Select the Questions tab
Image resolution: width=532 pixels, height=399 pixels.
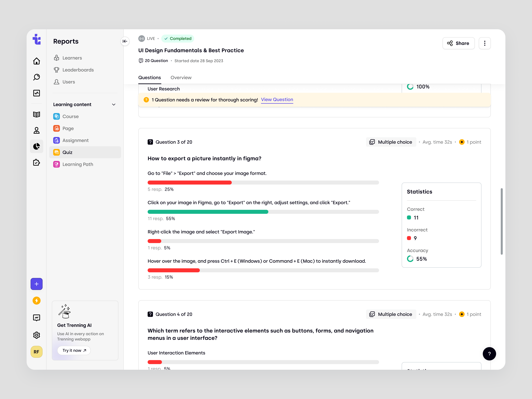pos(149,77)
